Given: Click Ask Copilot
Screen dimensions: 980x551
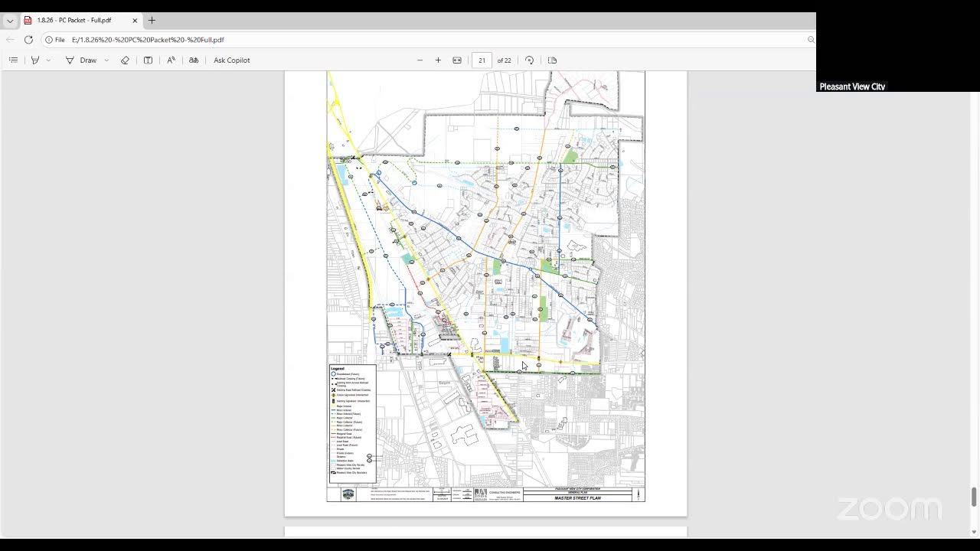Looking at the screenshot, I should pyautogui.click(x=231, y=60).
